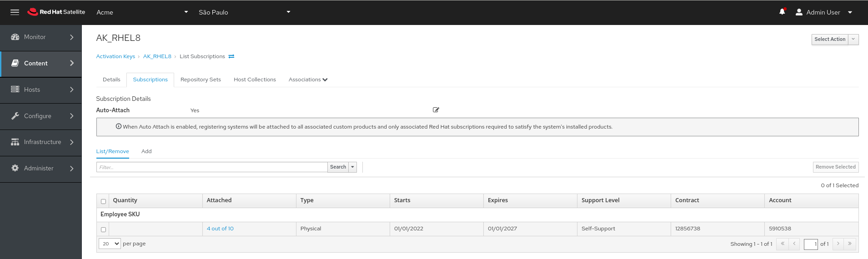
Task: Open the per page count selector
Action: [110, 244]
